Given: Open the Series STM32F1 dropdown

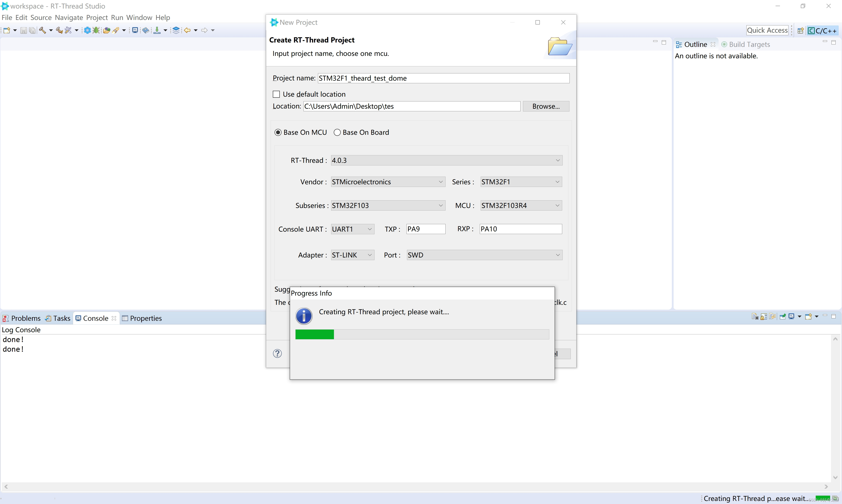Looking at the screenshot, I should point(521,182).
